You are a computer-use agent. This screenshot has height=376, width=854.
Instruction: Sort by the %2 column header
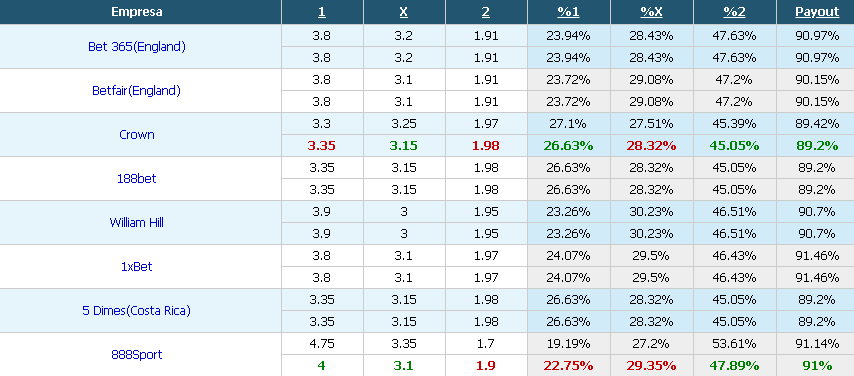[x=734, y=12]
